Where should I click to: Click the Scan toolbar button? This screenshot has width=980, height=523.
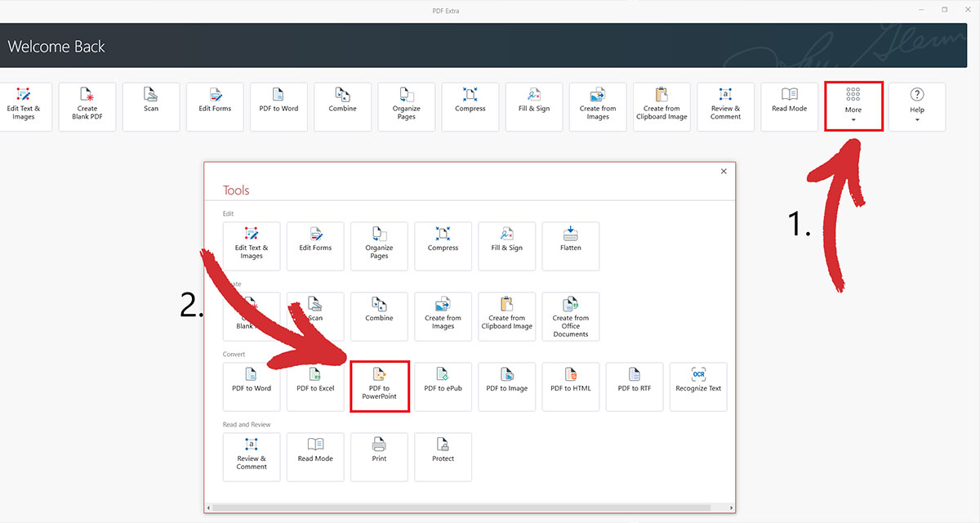point(151,106)
